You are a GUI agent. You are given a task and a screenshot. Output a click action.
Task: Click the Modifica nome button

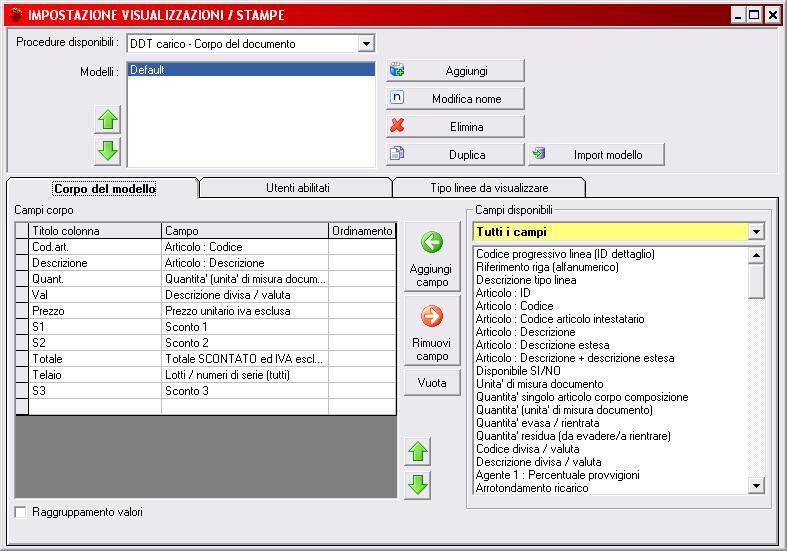coord(456,98)
